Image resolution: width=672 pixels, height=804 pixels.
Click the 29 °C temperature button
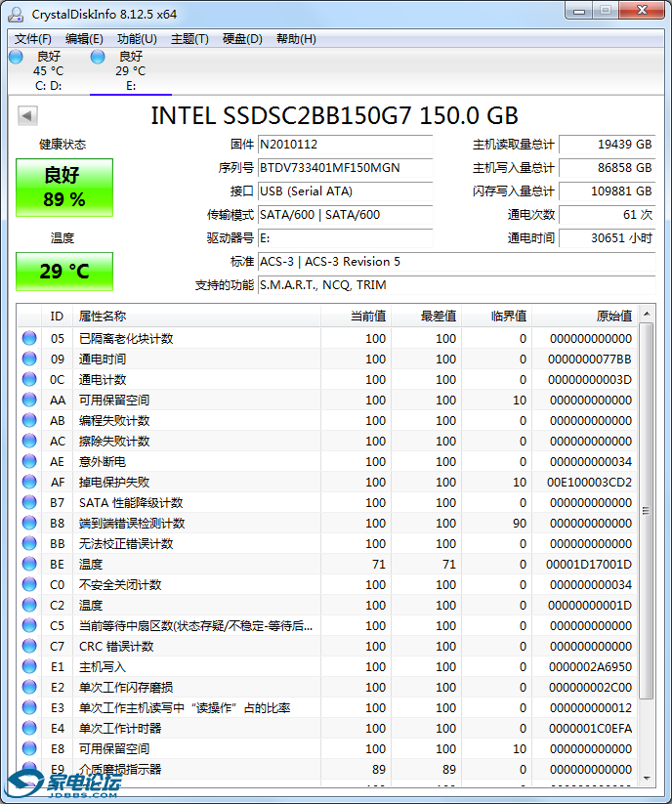(x=64, y=272)
